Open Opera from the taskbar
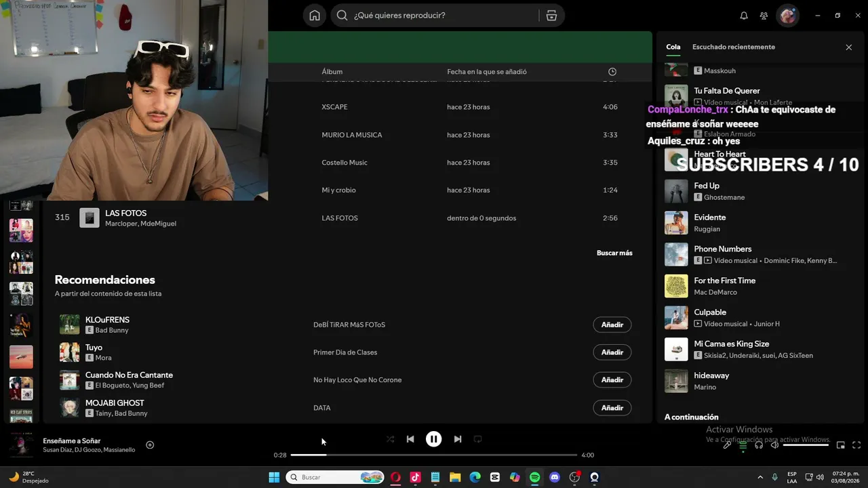This screenshot has width=868, height=488. click(x=395, y=477)
